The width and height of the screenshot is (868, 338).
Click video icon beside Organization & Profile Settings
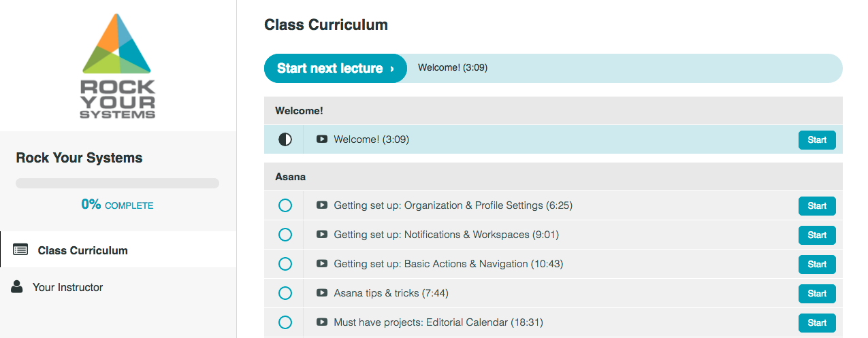tap(322, 205)
